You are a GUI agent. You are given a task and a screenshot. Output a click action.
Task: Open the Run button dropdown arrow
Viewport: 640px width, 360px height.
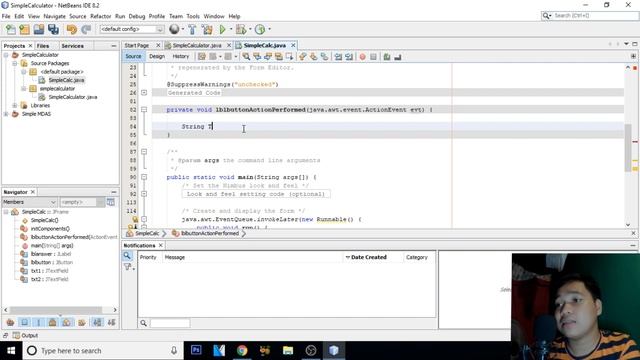pos(231,29)
